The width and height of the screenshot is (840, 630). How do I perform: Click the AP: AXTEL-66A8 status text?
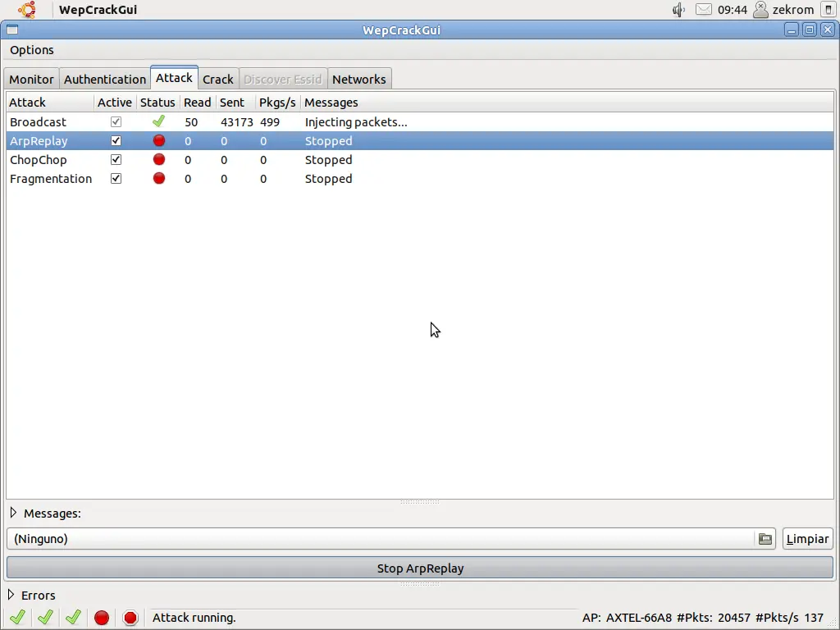point(627,618)
